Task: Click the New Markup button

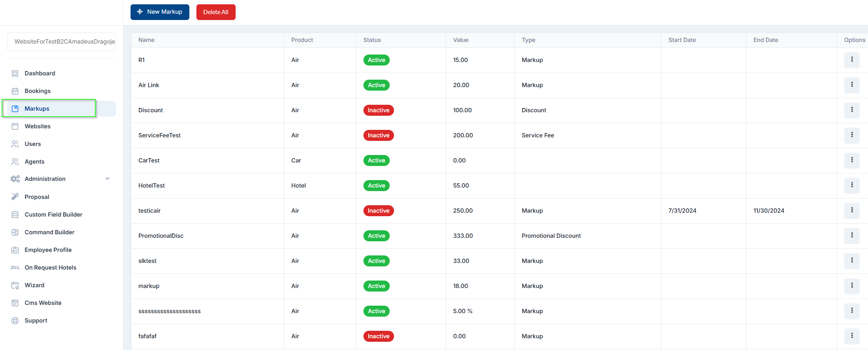Action: (160, 12)
